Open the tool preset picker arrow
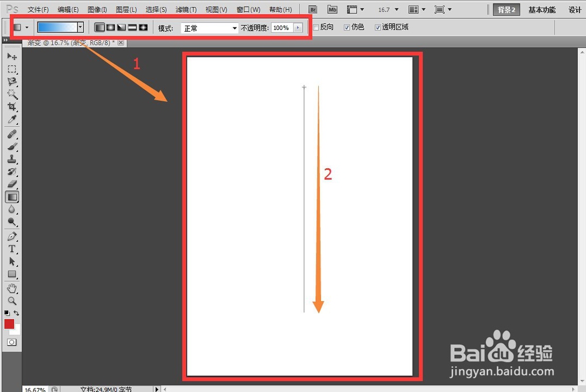 [27, 28]
